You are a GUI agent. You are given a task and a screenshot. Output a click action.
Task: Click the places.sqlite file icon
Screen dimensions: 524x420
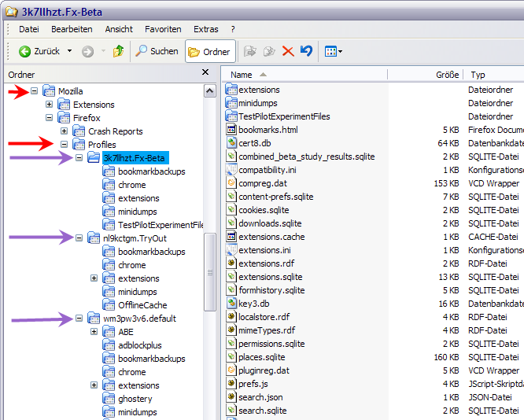tap(231, 357)
